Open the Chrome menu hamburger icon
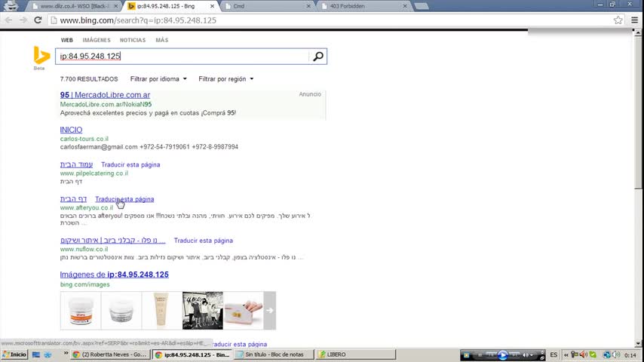The height and width of the screenshot is (362, 644). pos(634,20)
